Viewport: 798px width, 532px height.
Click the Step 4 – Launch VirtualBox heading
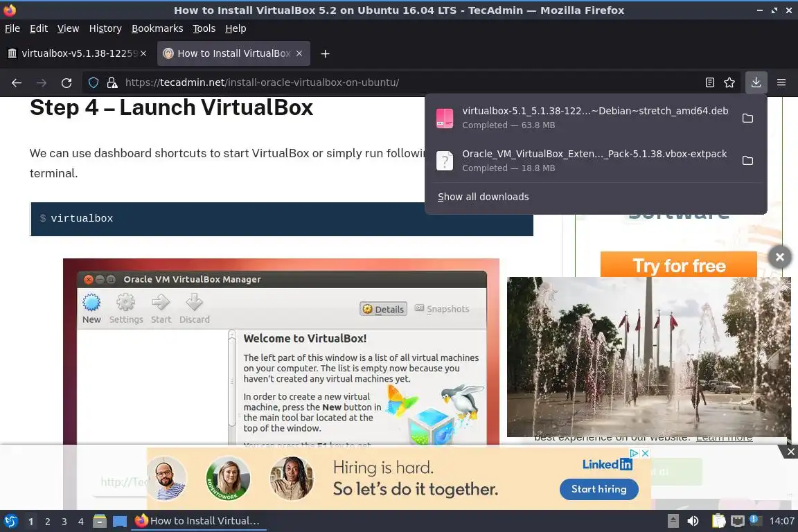click(172, 107)
